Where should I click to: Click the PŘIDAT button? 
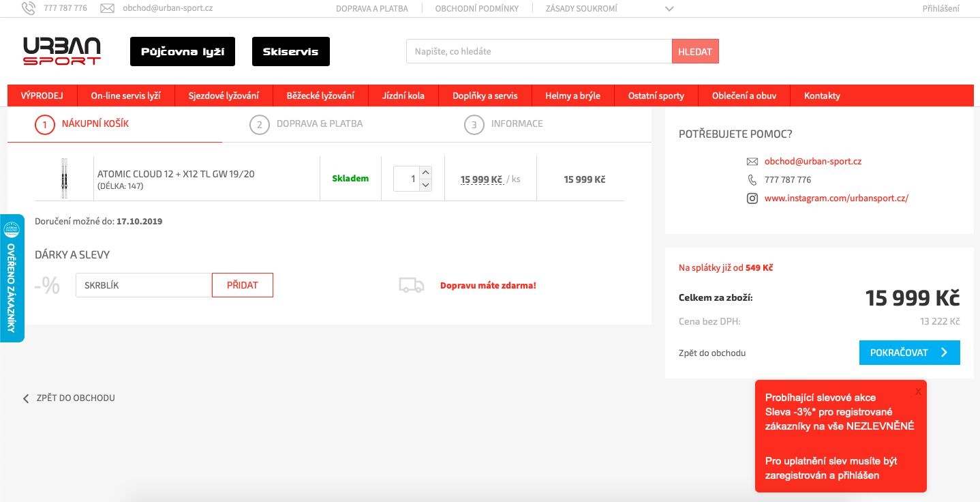(243, 285)
